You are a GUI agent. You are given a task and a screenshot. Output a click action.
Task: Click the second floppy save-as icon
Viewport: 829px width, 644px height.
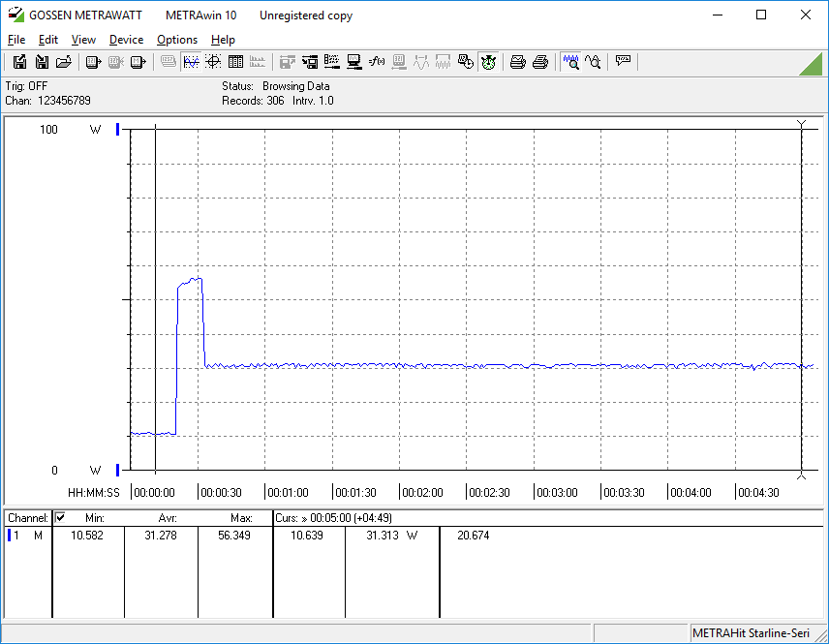click(x=42, y=62)
